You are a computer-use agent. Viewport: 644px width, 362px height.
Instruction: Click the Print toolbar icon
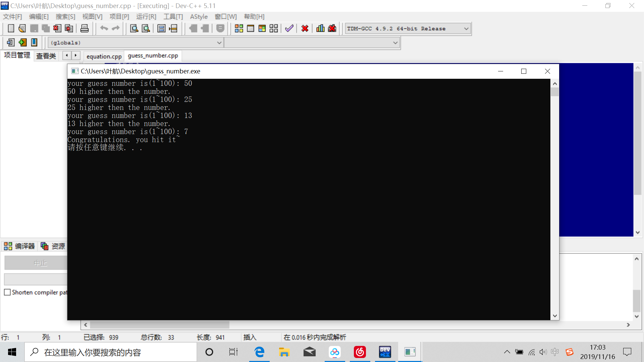tap(85, 28)
